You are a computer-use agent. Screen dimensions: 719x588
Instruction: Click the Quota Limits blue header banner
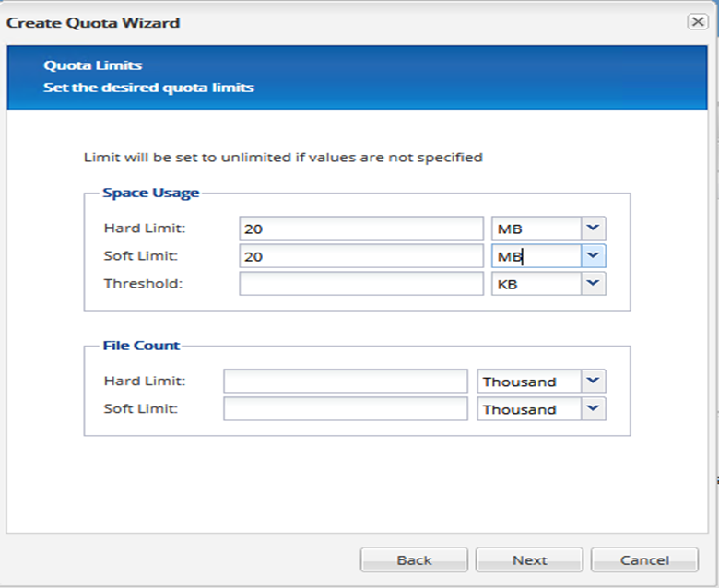(359, 76)
